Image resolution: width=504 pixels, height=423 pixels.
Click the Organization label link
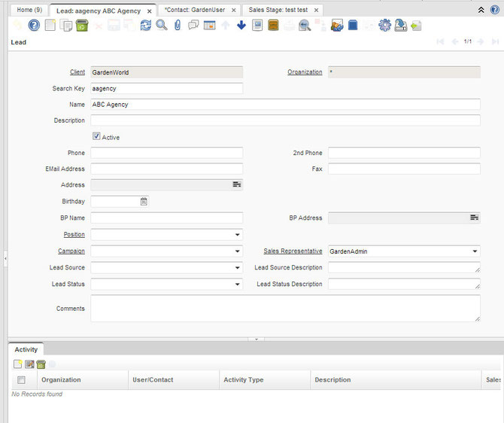305,72
